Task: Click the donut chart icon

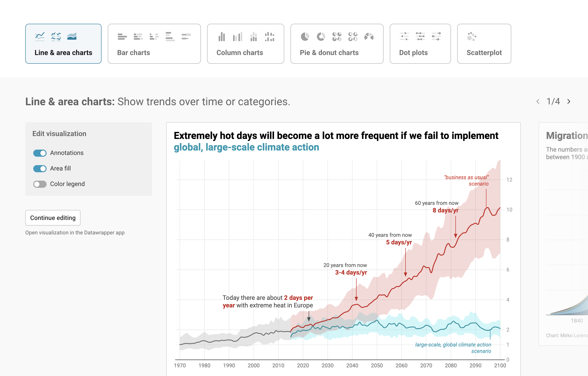Action: [x=321, y=37]
